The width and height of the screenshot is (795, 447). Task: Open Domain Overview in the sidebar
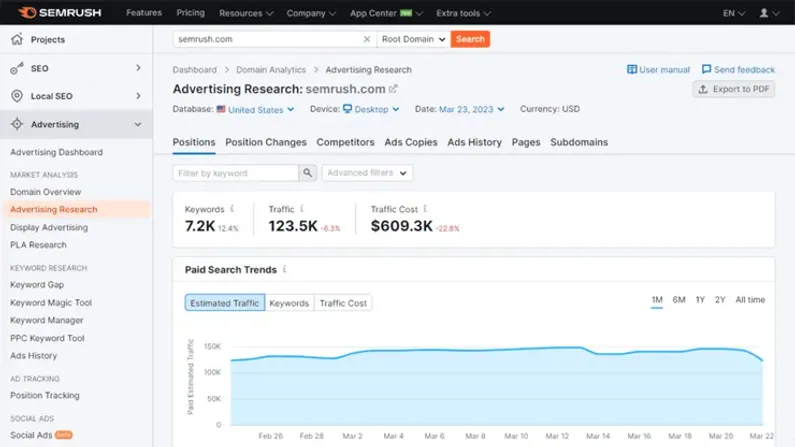pos(46,192)
